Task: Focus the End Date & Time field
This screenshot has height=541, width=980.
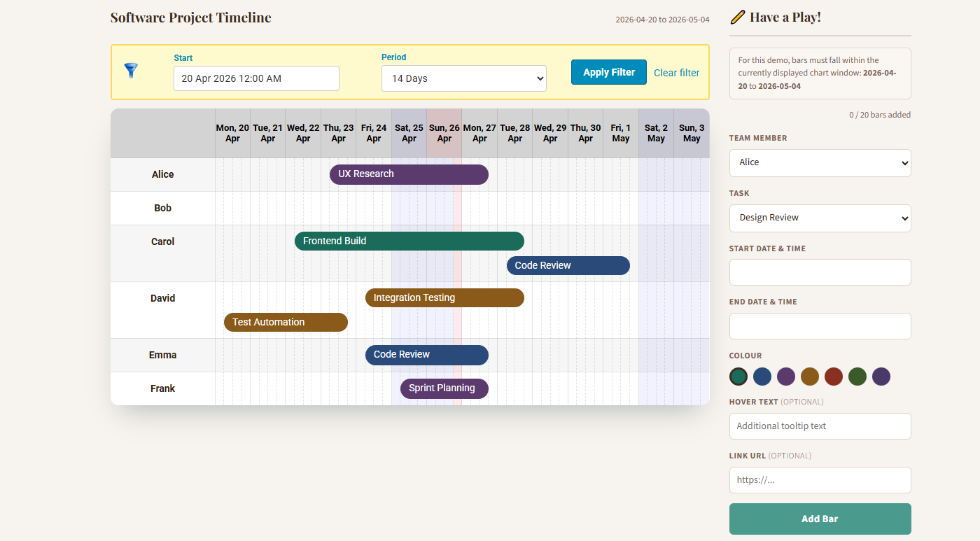Action: click(820, 326)
